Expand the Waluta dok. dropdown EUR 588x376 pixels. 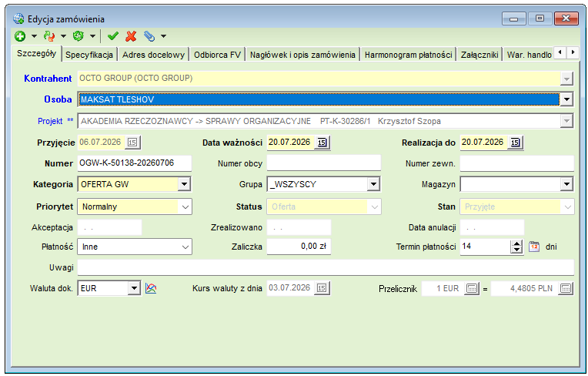pyautogui.click(x=134, y=289)
